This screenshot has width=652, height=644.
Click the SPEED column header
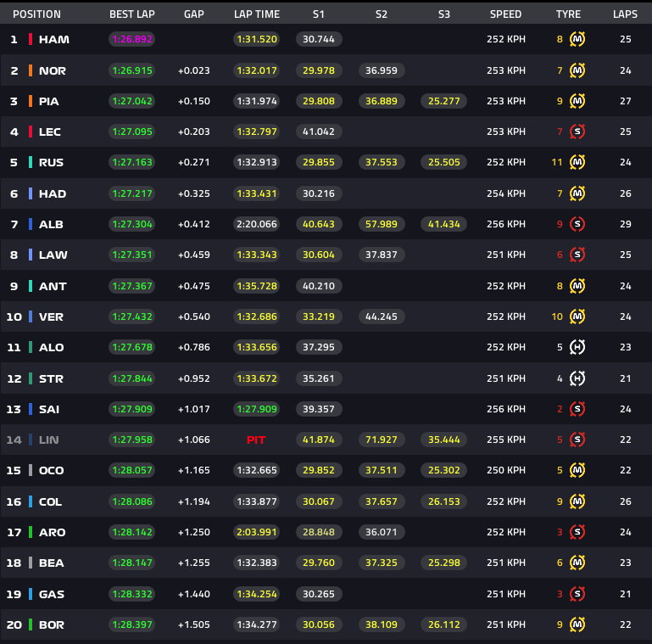[505, 14]
